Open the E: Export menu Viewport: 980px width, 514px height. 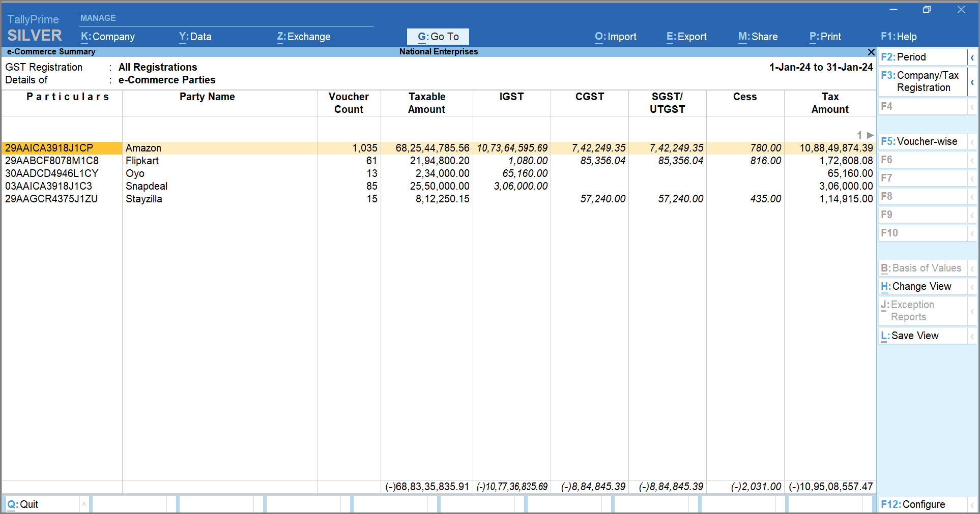coord(686,37)
